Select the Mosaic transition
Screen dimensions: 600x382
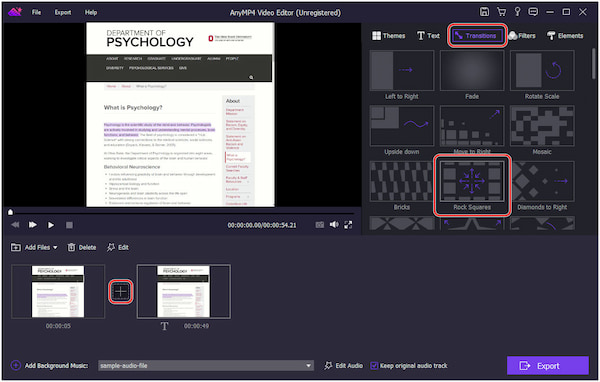[542, 126]
